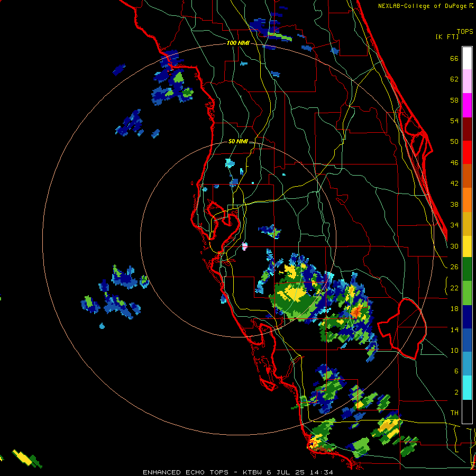Viewport: 476px width, 476px height.
Task: Click the 50 NMI range ring label
Action: [x=237, y=141]
